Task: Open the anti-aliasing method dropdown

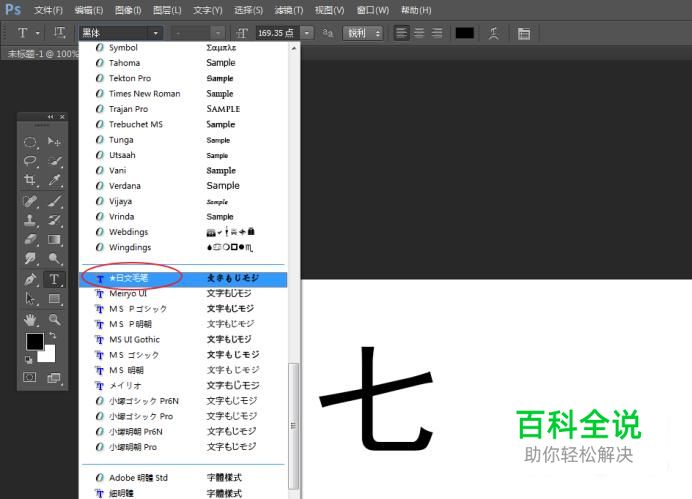Action: [x=362, y=33]
